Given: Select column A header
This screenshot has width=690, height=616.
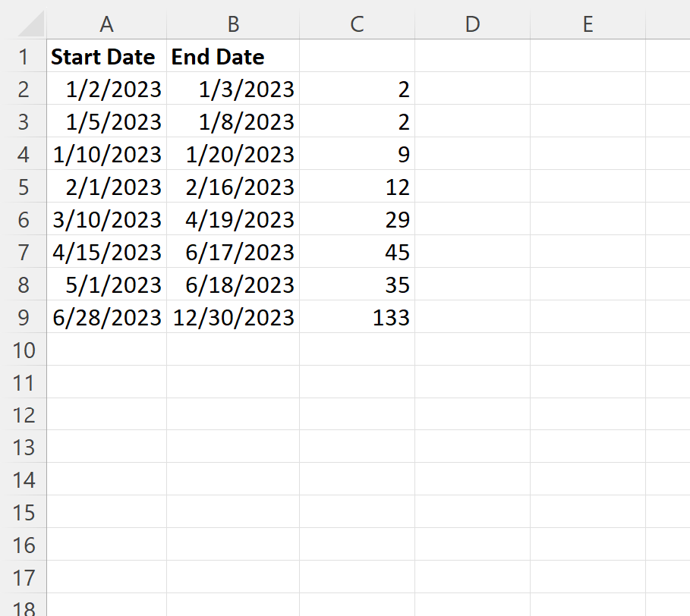Looking at the screenshot, I should tap(107, 24).
